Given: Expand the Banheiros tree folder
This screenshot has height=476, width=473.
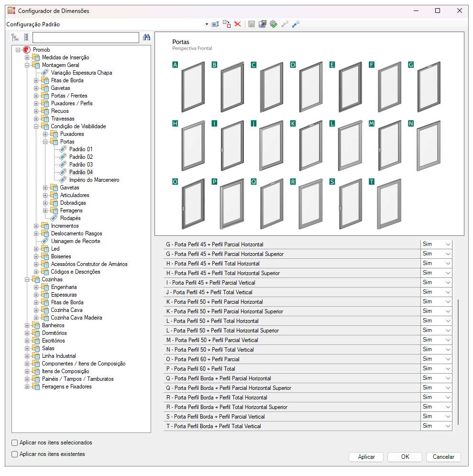Looking at the screenshot, I should 27,325.
